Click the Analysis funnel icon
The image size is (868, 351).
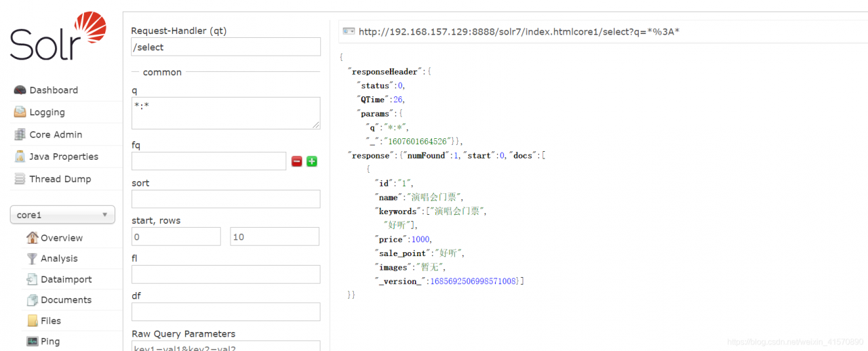32,258
